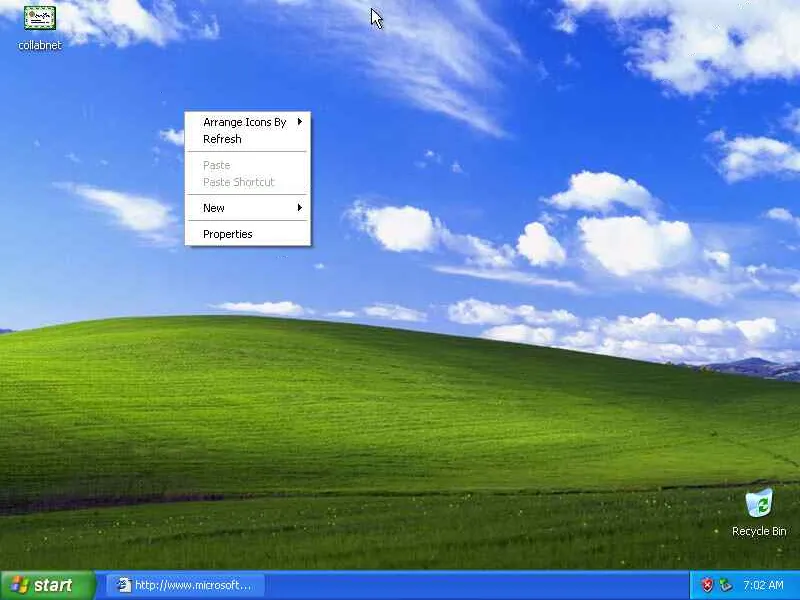Viewport: 800px width, 600px height.
Task: Click the collabnet label text
Action: tap(40, 45)
